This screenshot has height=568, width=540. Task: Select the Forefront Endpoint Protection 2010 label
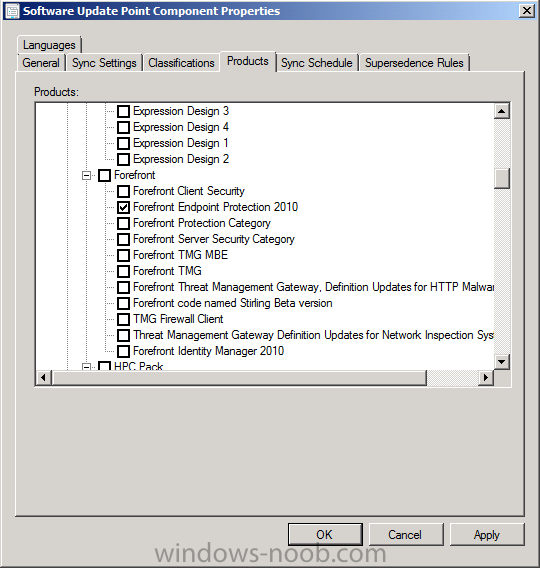click(x=215, y=207)
